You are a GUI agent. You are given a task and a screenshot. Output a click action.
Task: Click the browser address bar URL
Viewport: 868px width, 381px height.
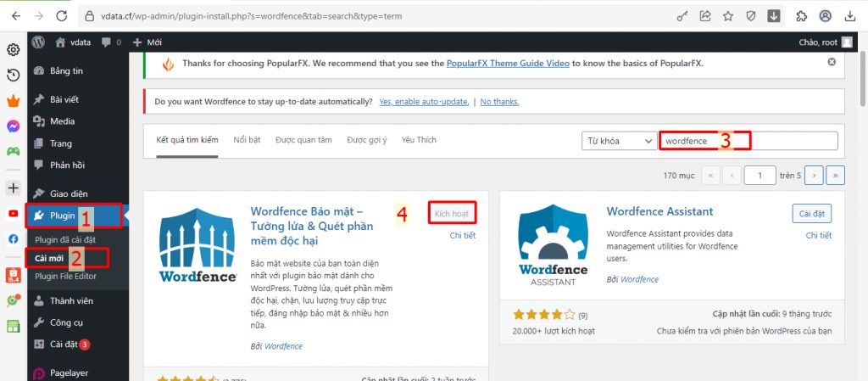[x=251, y=16]
